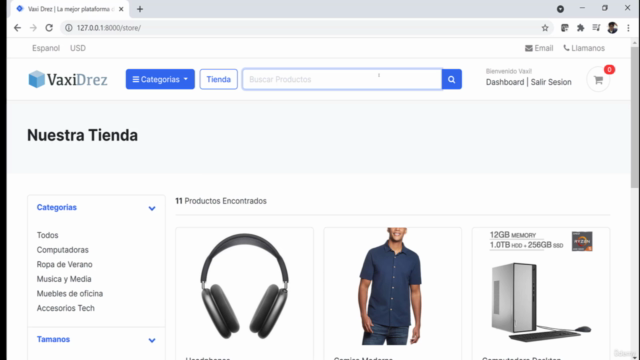This screenshot has width=640, height=360.
Task: Focus the Buscar Productos search field
Action: pyautogui.click(x=342, y=79)
